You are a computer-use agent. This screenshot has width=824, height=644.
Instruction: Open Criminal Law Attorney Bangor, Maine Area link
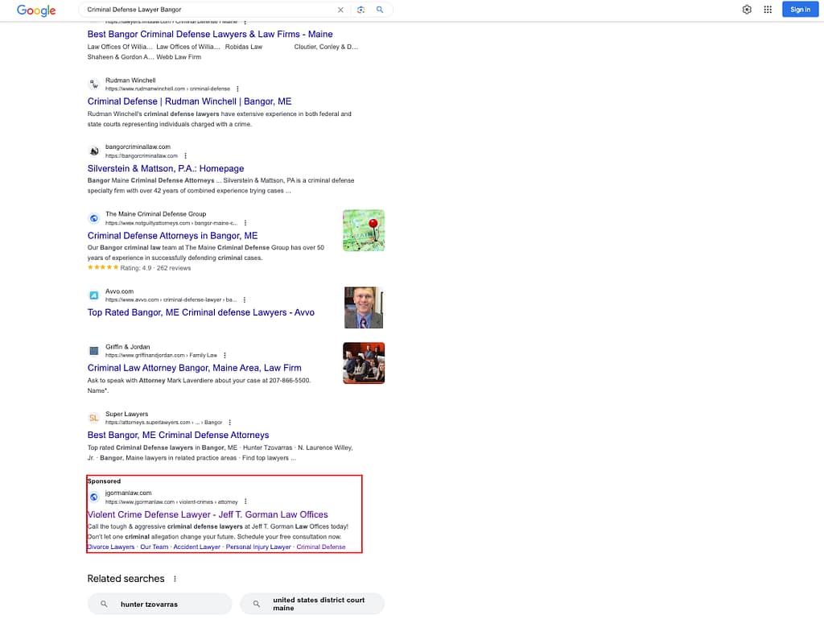pos(195,368)
